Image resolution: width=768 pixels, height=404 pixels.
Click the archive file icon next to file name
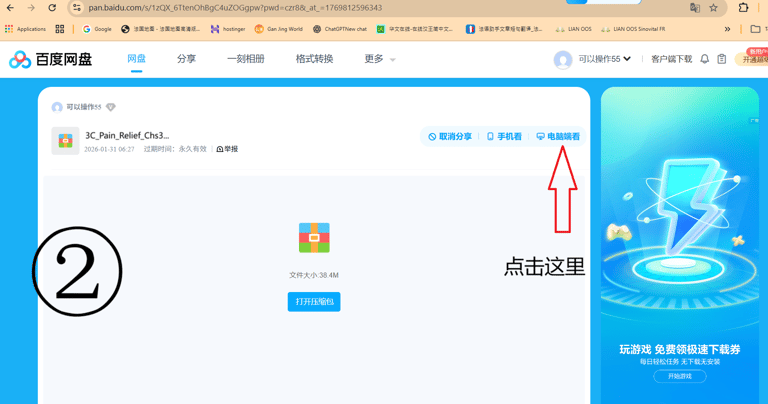pos(65,141)
